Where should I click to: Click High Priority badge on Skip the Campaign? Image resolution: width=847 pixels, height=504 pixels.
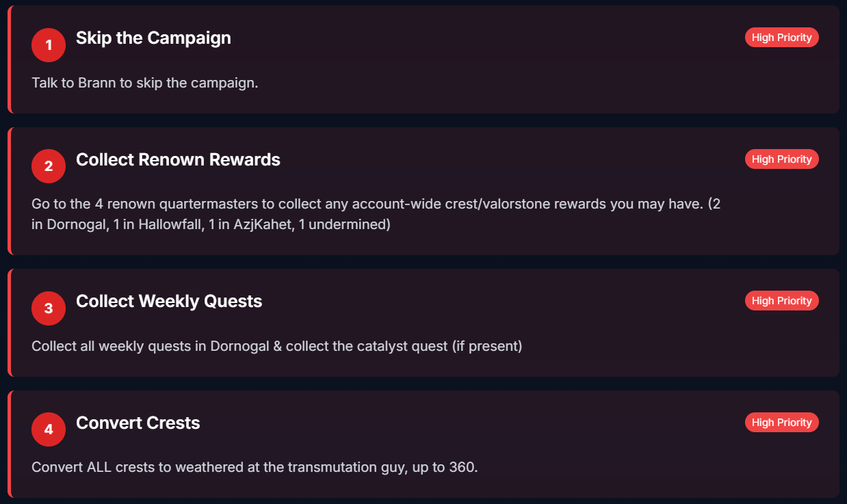coord(781,38)
